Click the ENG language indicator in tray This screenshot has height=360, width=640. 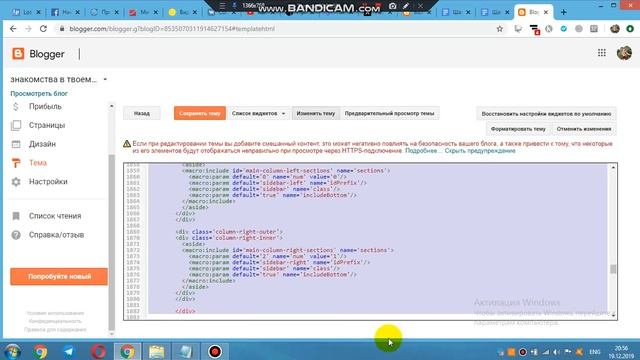[x=595, y=351]
